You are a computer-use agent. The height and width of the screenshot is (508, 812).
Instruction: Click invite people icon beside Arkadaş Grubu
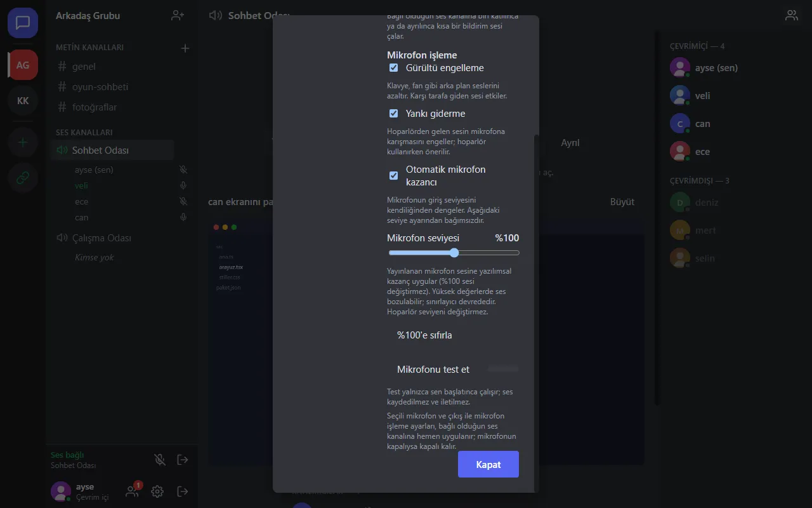178,15
